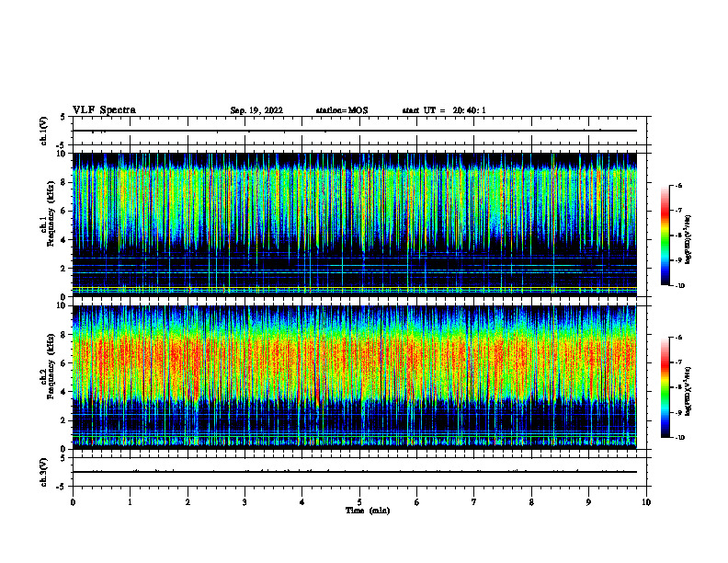Screen dimensions: 728x563
Task: Click the 'VLF Spectra' title text
Action: pos(104,110)
